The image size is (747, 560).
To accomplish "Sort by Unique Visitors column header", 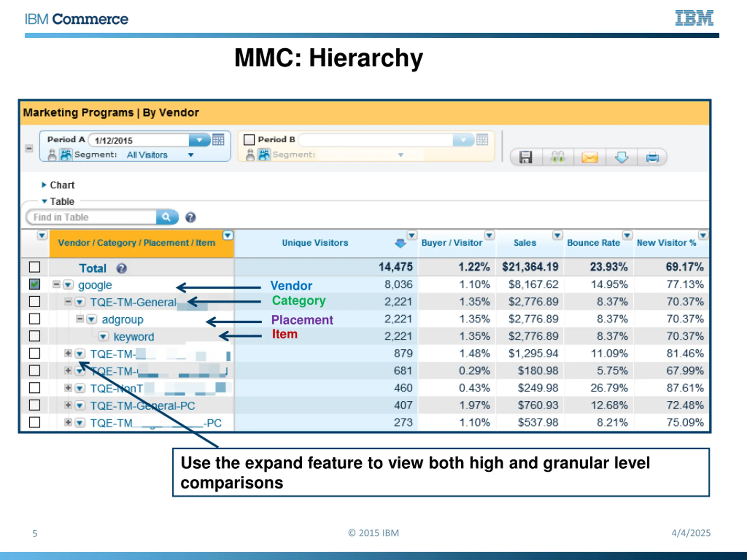I will 315,243.
